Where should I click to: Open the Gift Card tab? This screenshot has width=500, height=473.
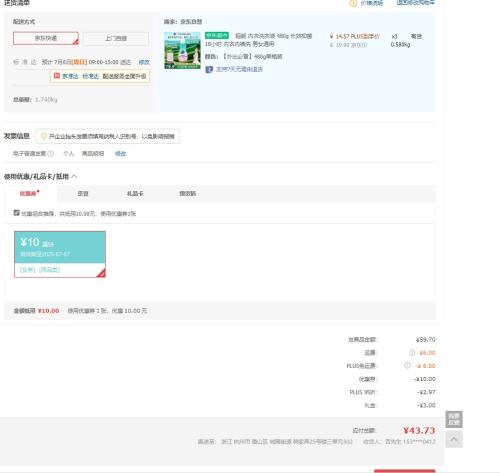point(135,194)
